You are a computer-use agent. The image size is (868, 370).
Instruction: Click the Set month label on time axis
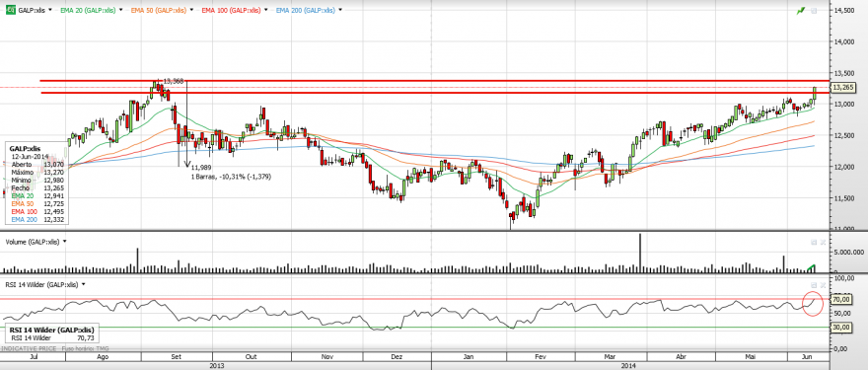177,357
